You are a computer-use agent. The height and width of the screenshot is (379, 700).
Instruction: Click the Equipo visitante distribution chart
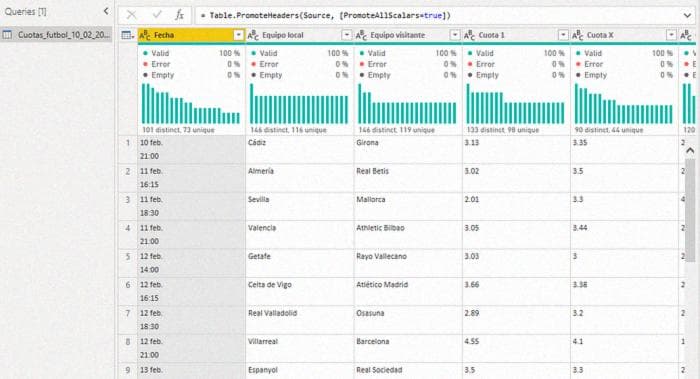tap(407, 104)
